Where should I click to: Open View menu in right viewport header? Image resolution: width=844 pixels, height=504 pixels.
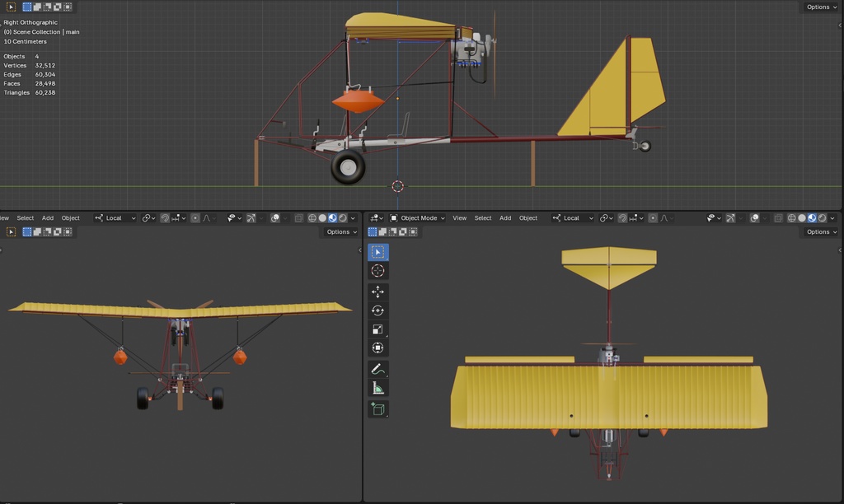[459, 218]
